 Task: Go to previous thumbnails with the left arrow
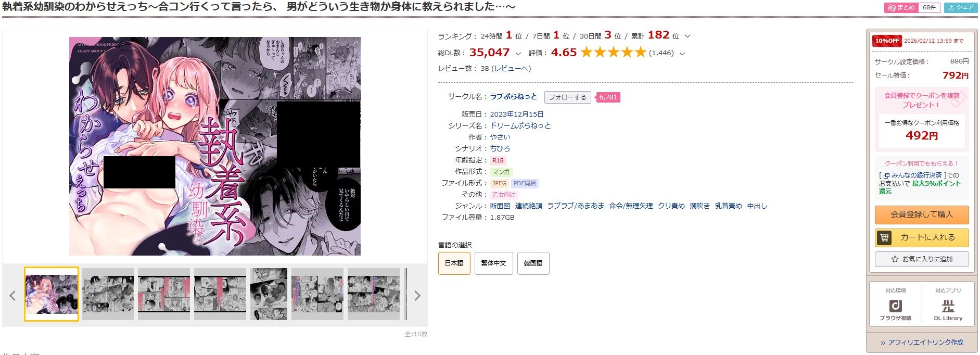[x=12, y=296]
